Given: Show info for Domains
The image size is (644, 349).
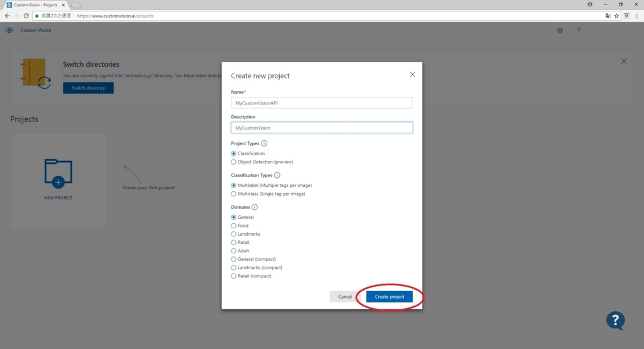Looking at the screenshot, I should pyautogui.click(x=255, y=208).
